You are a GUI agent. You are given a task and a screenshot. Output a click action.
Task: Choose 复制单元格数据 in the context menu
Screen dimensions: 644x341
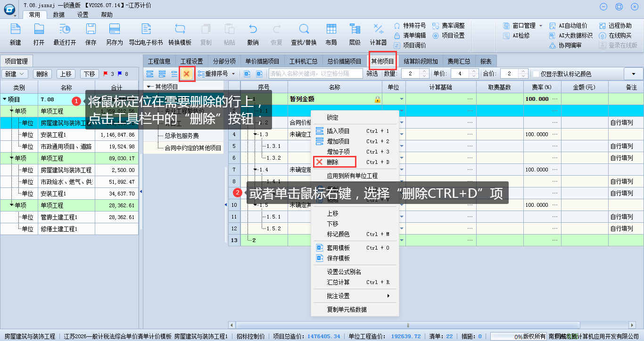[x=355, y=309]
